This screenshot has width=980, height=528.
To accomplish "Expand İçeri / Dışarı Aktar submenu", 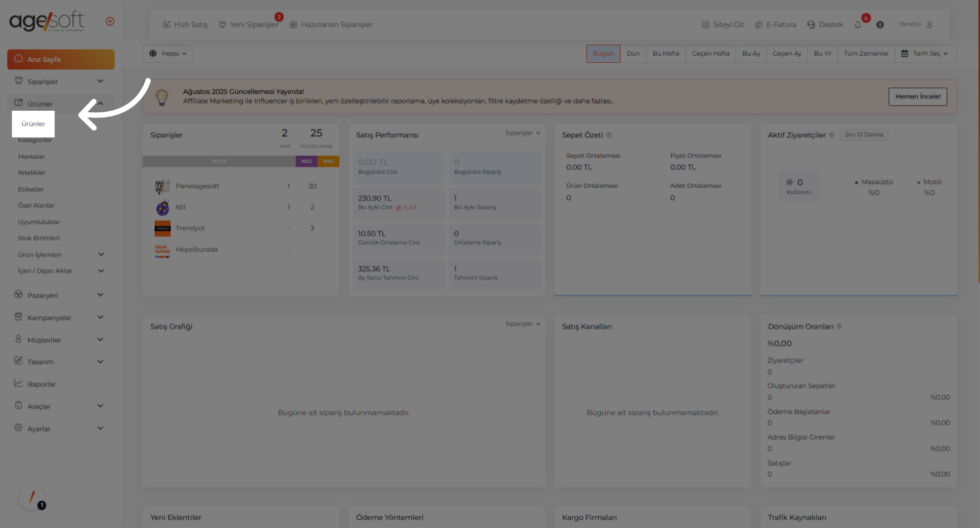I will 61,271.
